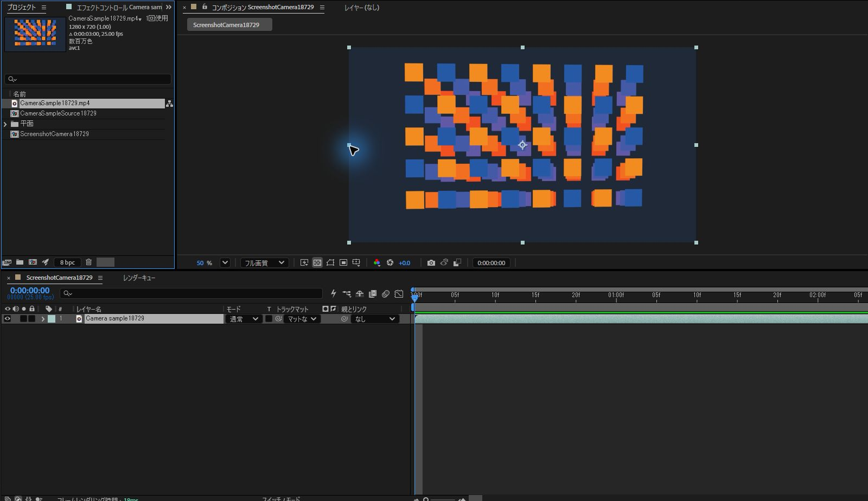Open the マットな track matte dropdown

tap(302, 319)
